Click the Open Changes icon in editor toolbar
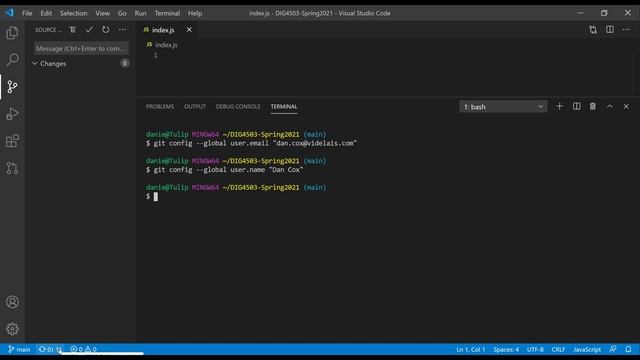 click(x=593, y=30)
